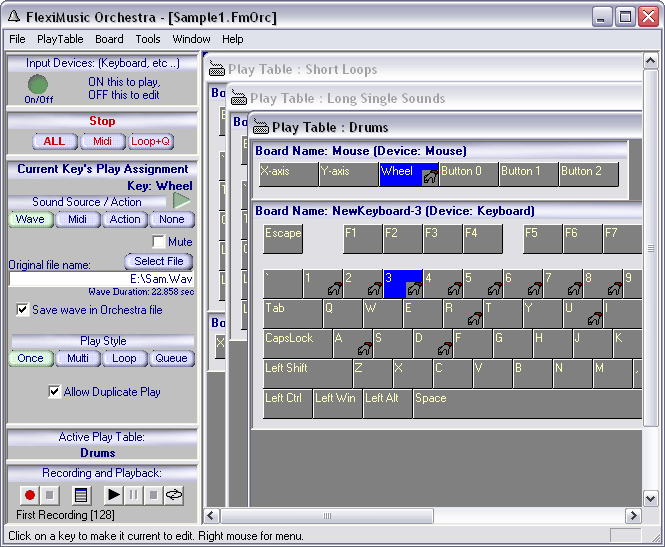Click the sound icon on Wheel key
This screenshot has height=547, width=665.
[430, 177]
